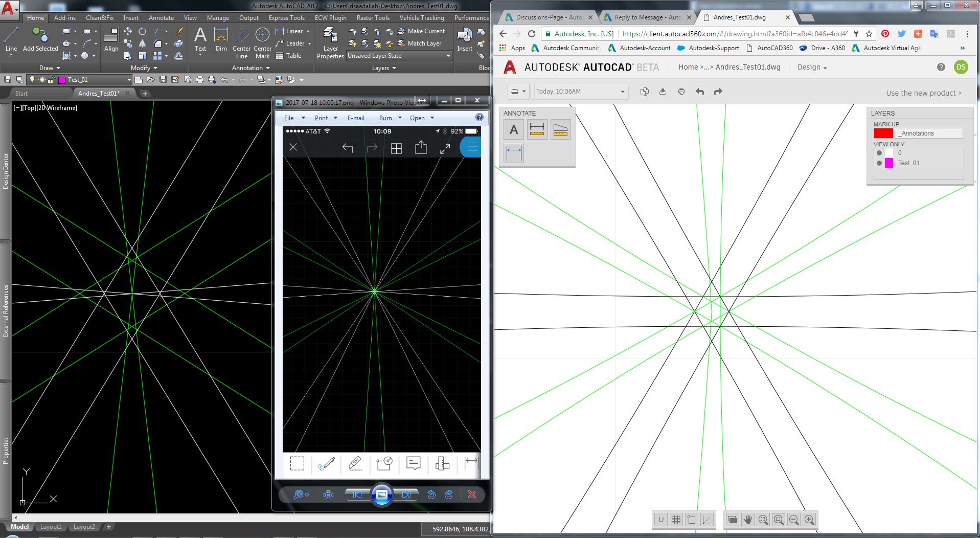Open the text markup tool under Annotate

[513, 129]
